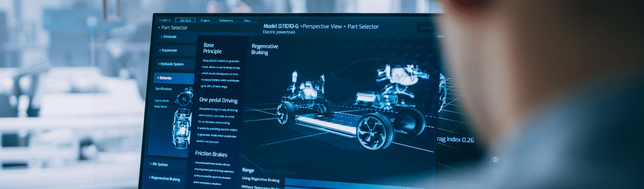Click the text 'and in emergency situations'

[207, 183]
